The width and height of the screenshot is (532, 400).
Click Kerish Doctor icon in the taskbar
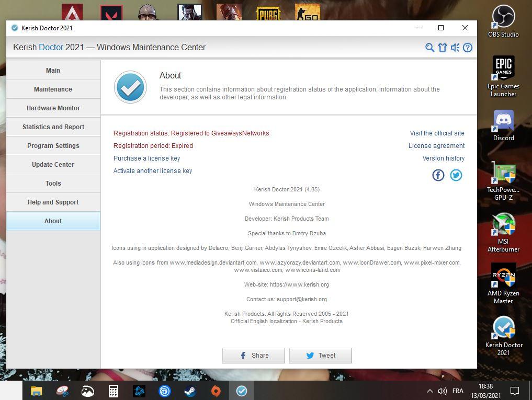[242, 391]
